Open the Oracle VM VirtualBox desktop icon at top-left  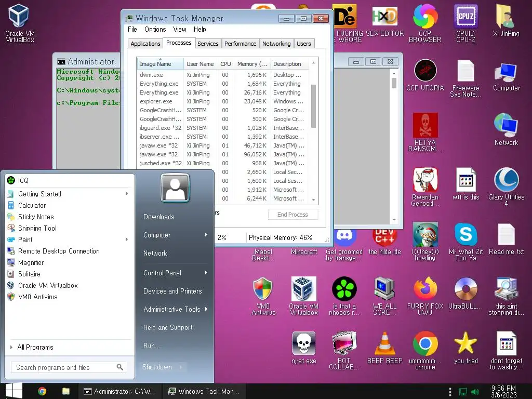[19, 23]
